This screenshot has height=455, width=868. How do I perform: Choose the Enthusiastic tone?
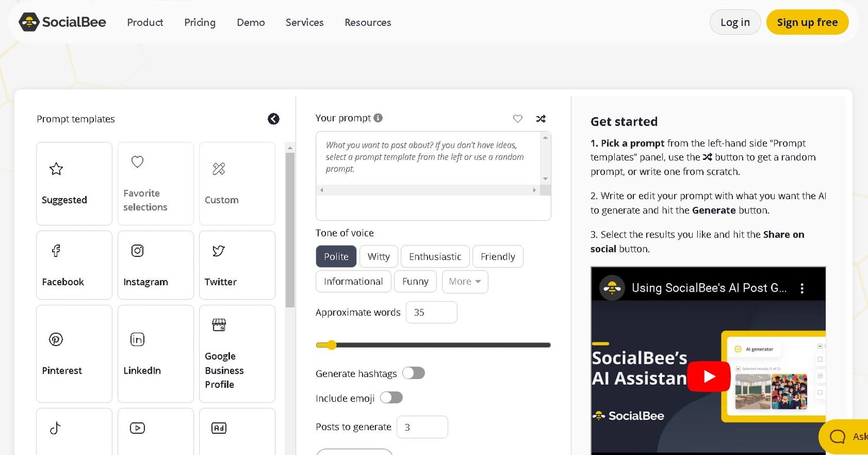click(x=435, y=257)
